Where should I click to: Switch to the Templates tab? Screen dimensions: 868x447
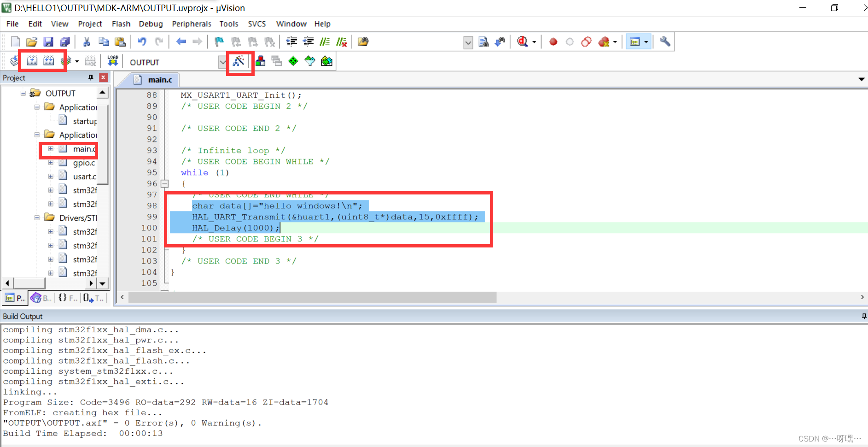93,298
